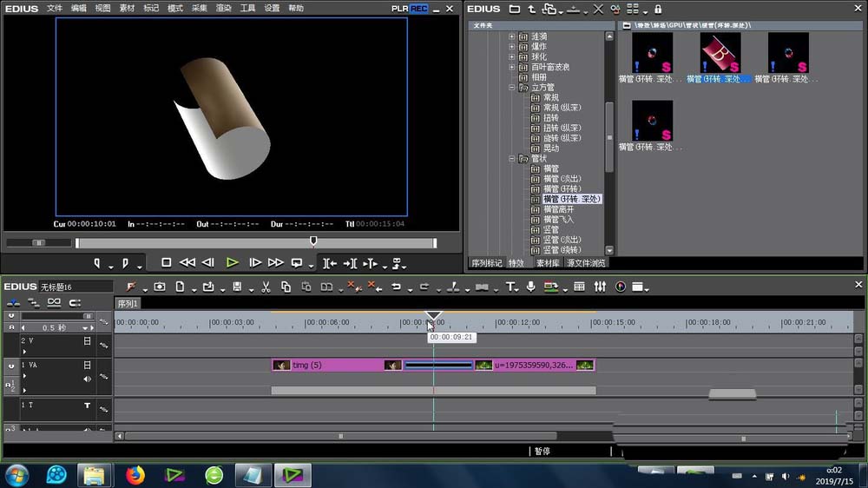
Task: Click the undo arrow in timeline toolbar
Action: pyautogui.click(x=396, y=287)
